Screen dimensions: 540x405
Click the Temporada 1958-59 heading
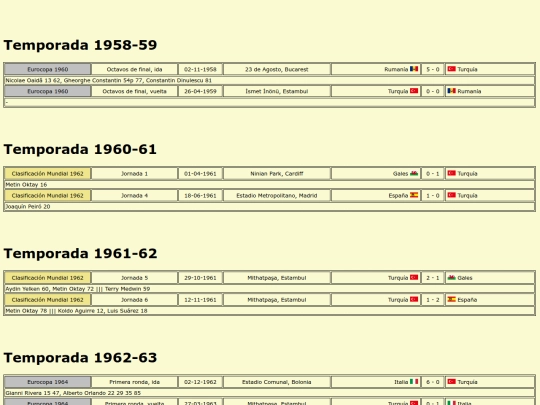point(80,45)
